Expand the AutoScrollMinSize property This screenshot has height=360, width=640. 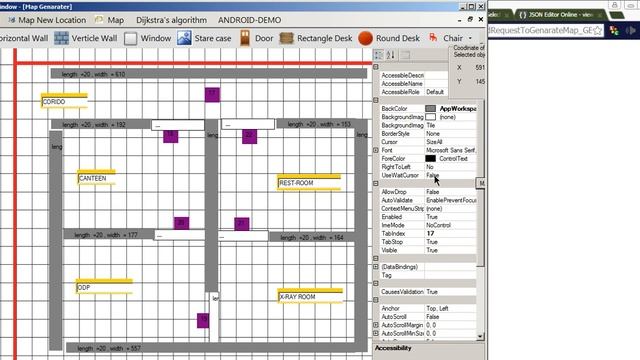click(376, 333)
